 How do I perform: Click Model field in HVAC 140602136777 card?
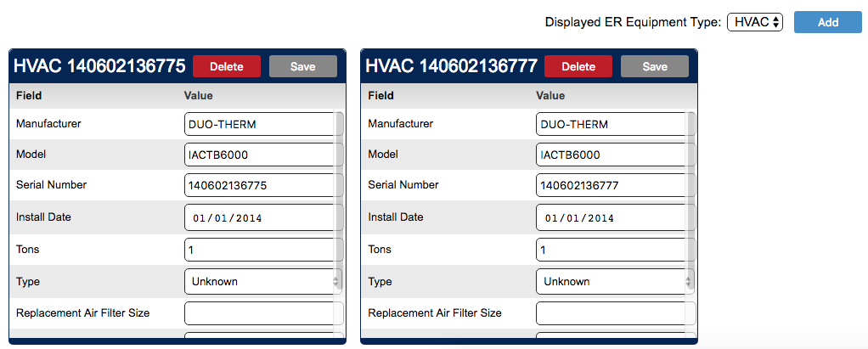[612, 155]
